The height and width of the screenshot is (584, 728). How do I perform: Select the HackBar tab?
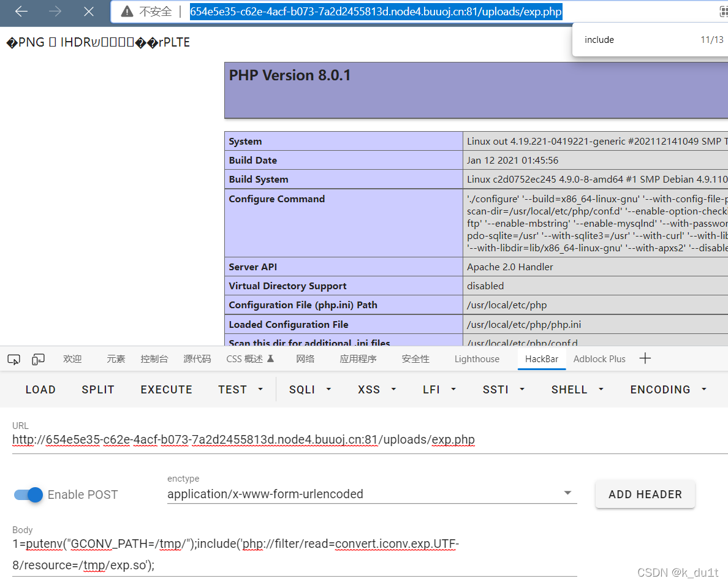541,359
